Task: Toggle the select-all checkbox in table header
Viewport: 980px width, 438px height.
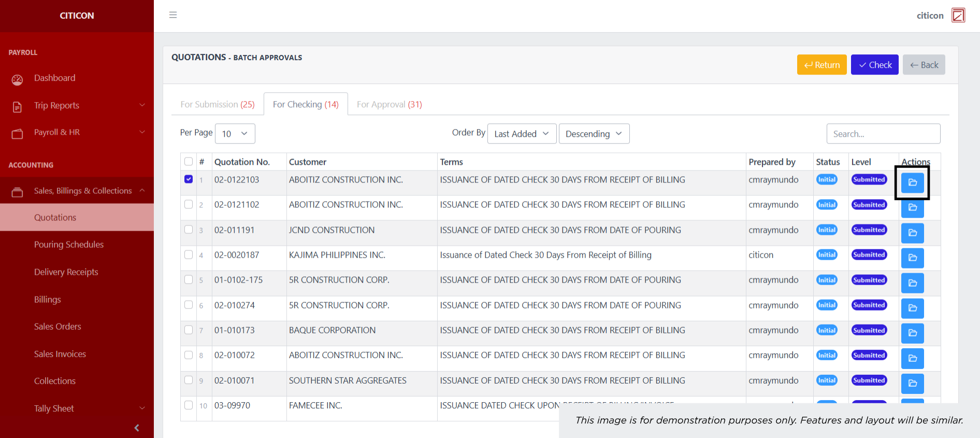Action: (x=189, y=162)
